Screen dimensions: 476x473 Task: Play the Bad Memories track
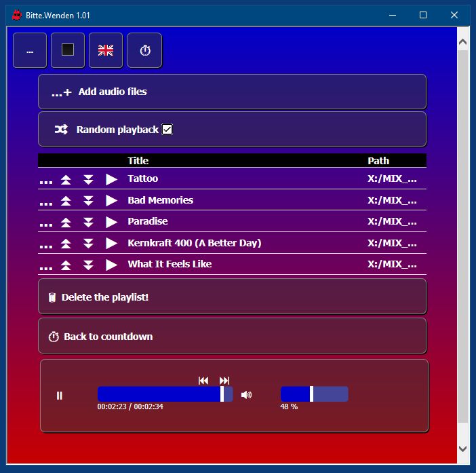coord(111,200)
